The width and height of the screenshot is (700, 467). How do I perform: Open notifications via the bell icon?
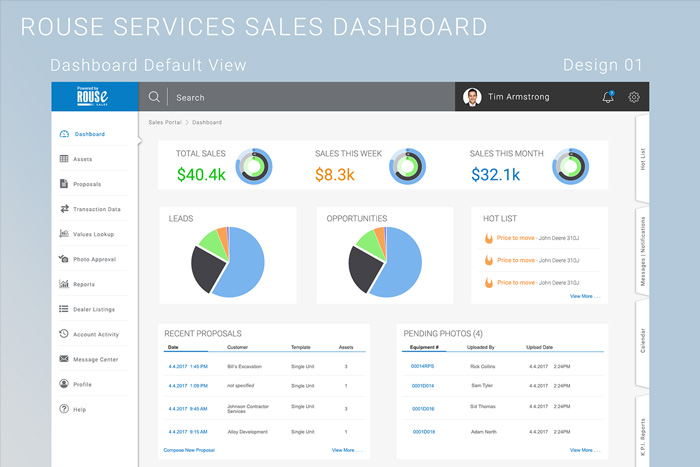pos(608,97)
